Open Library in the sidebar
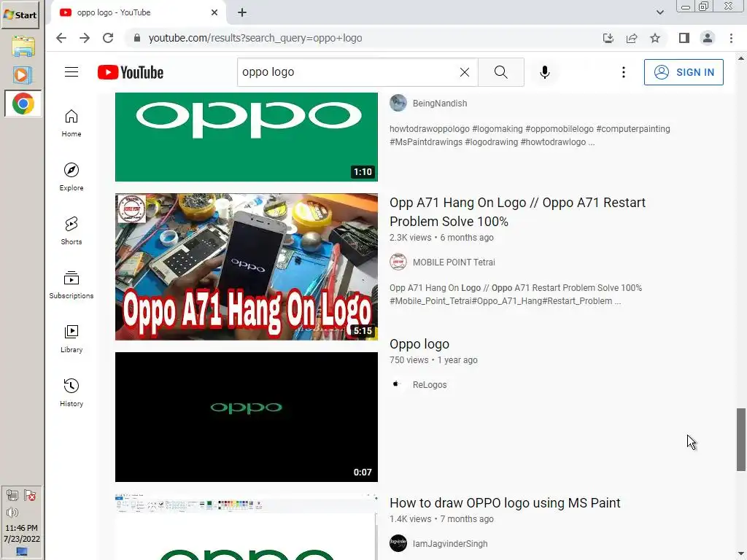747x560 pixels. click(71, 338)
